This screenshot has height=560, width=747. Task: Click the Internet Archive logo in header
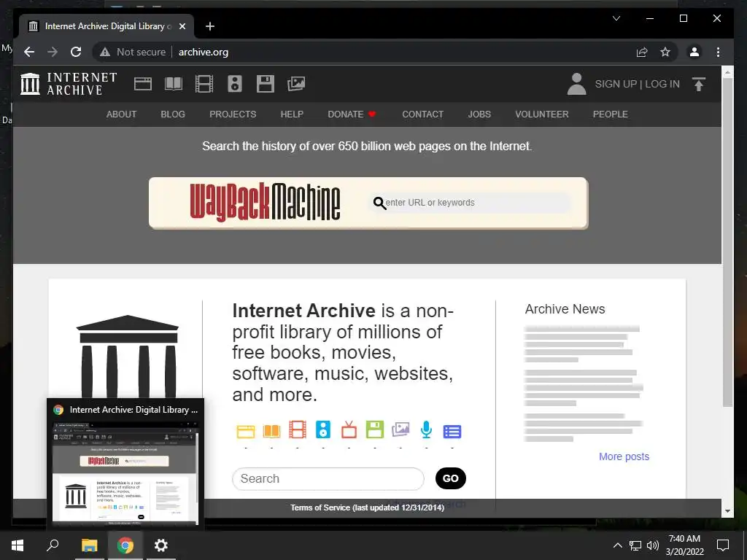(69, 84)
